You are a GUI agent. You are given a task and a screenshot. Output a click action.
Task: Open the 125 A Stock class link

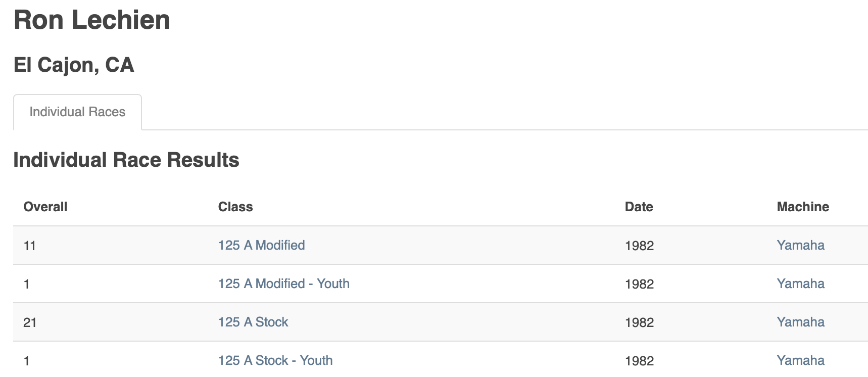(253, 322)
